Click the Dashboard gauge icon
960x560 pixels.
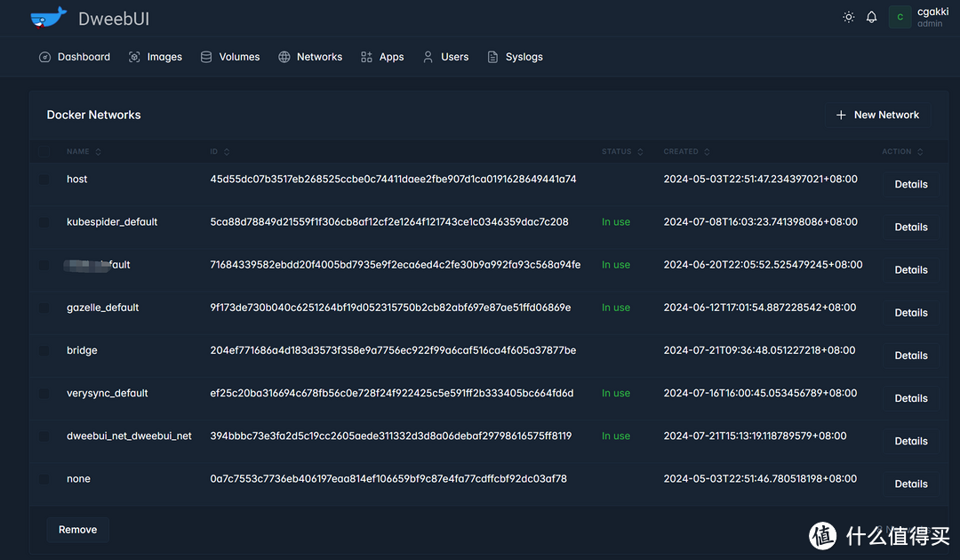(x=44, y=57)
